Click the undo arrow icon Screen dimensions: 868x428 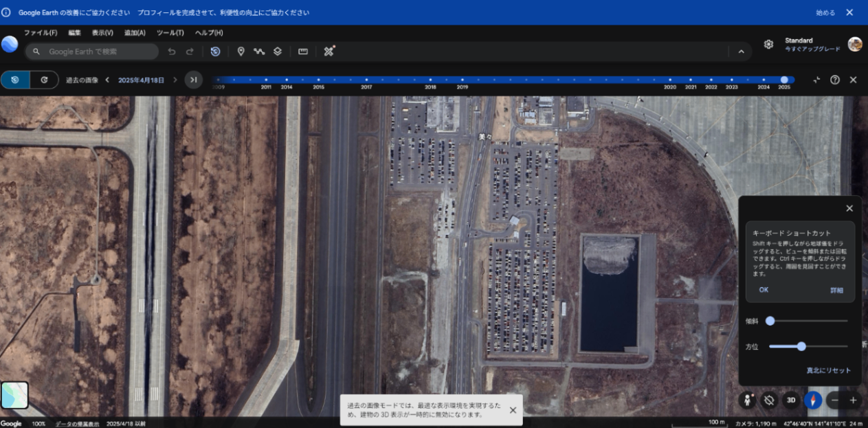[x=172, y=52]
